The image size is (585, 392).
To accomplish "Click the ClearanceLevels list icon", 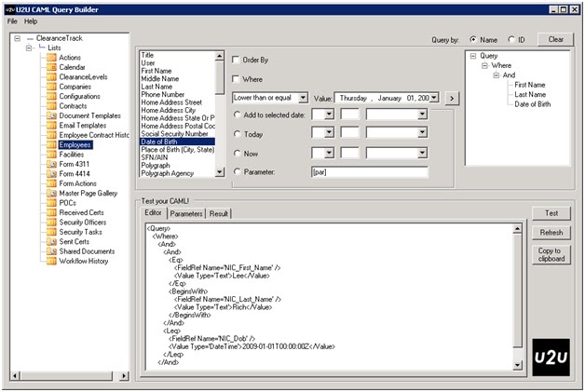I will click(x=51, y=77).
